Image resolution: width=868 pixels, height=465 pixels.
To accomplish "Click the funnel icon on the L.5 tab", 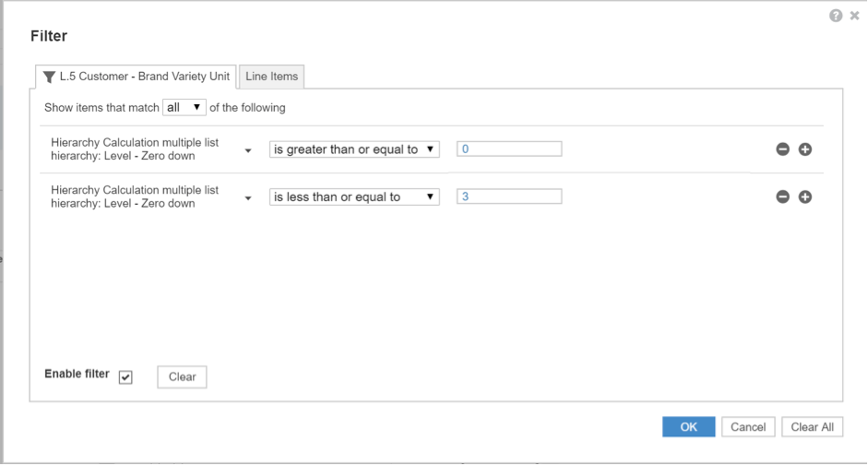I will click(x=49, y=77).
